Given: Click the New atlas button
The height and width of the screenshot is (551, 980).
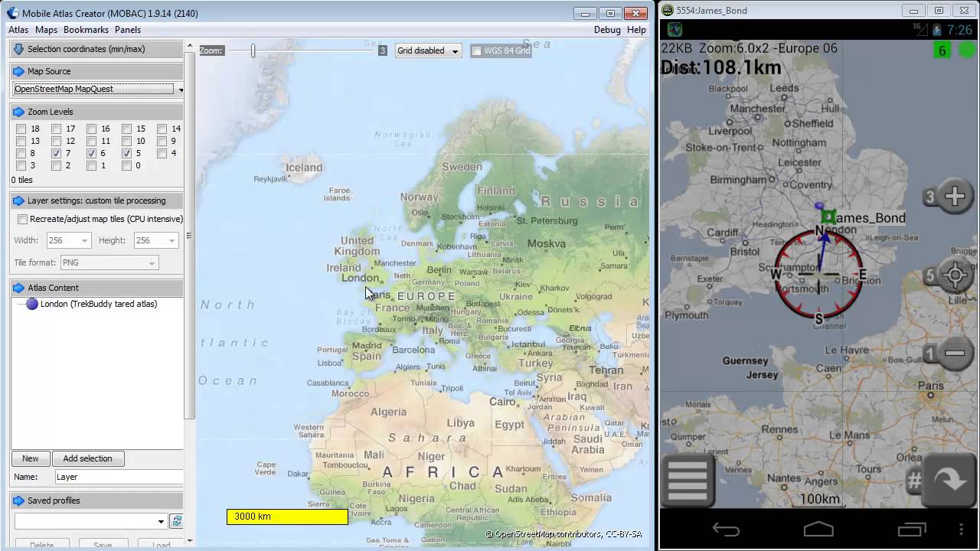Looking at the screenshot, I should [x=31, y=458].
